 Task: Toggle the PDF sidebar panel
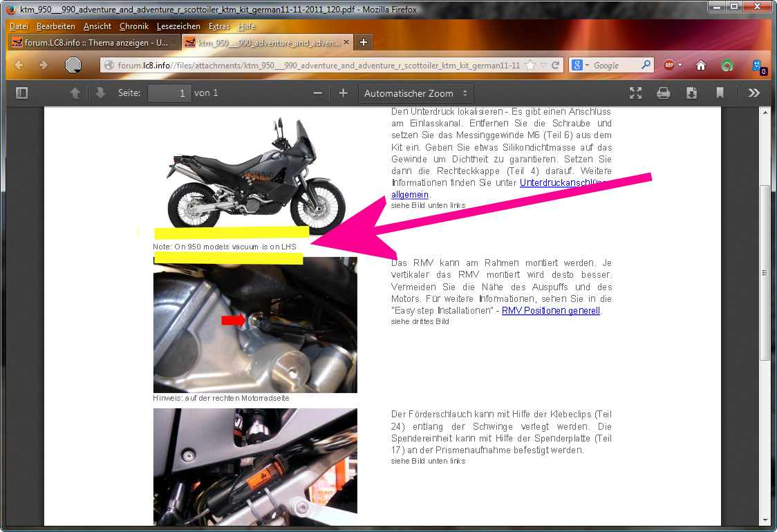[x=21, y=93]
